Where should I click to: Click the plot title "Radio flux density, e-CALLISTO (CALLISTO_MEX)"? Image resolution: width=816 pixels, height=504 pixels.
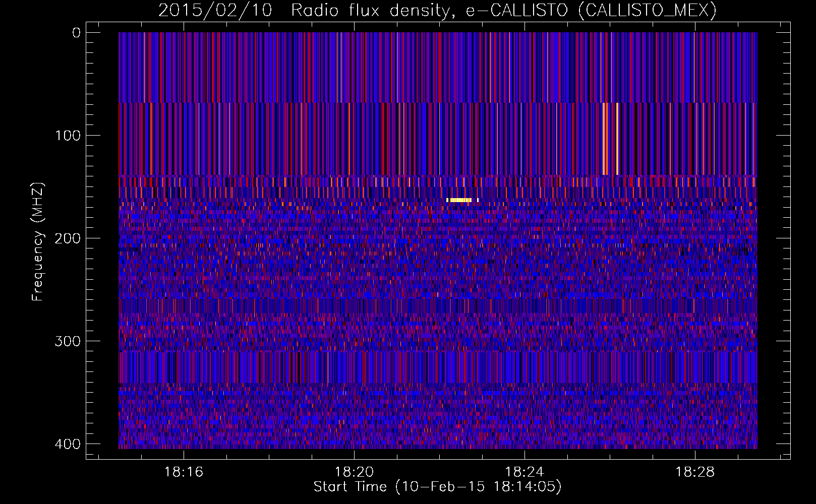(x=504, y=10)
